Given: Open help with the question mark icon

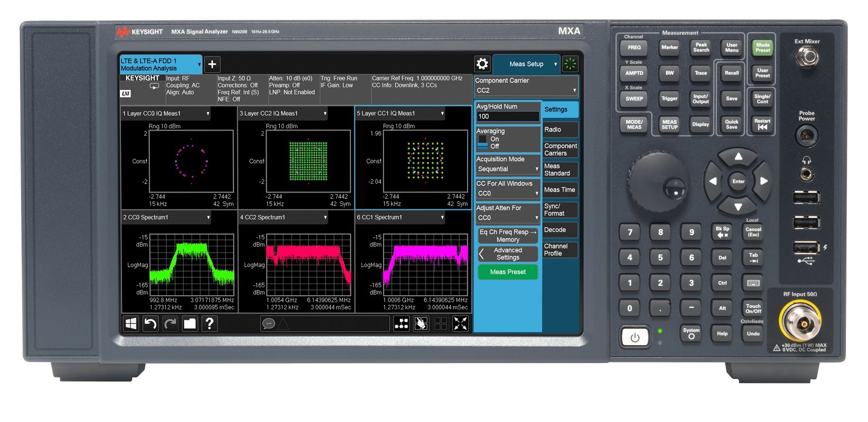Looking at the screenshot, I should (209, 324).
